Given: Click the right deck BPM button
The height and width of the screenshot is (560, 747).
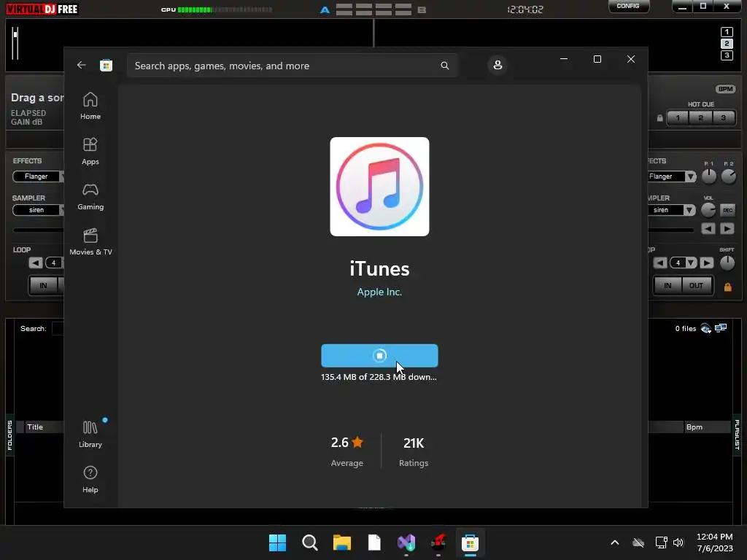Looking at the screenshot, I should click(725, 89).
